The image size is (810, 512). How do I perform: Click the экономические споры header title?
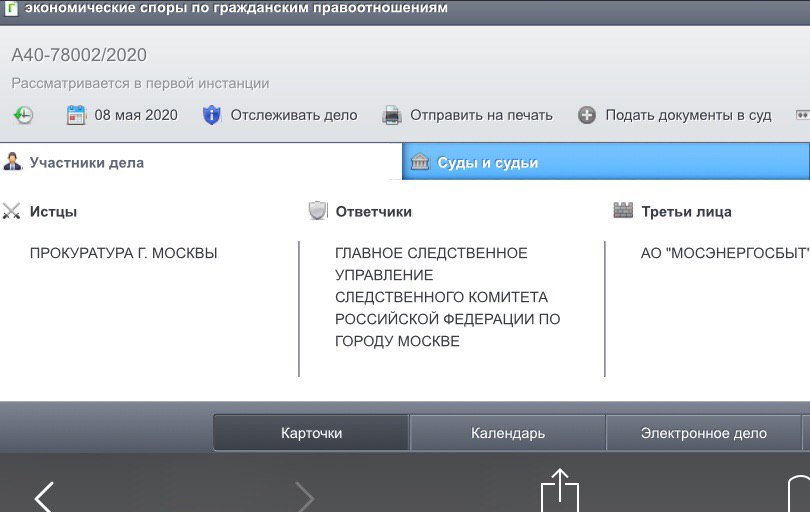click(x=236, y=7)
